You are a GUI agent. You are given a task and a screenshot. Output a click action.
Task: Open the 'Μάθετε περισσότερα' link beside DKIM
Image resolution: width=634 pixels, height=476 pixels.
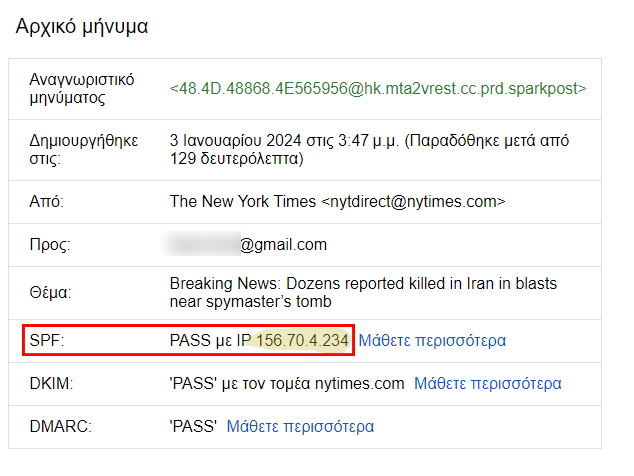coord(488,383)
